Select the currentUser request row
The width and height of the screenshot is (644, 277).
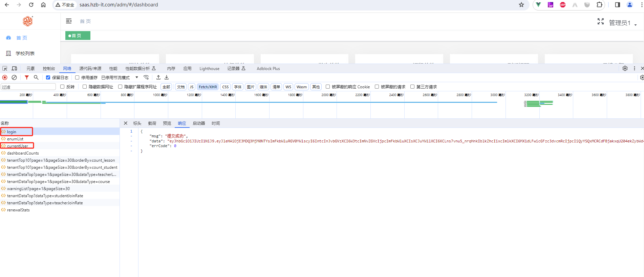point(60,146)
